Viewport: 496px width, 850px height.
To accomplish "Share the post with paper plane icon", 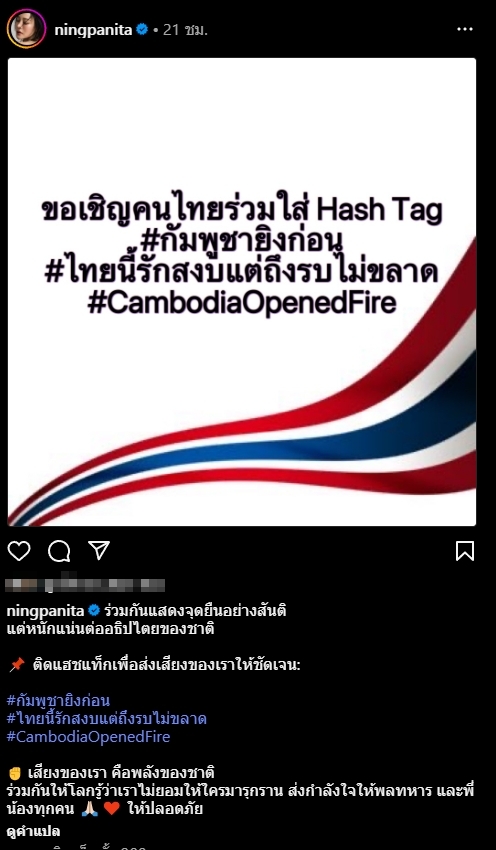I will (99, 550).
